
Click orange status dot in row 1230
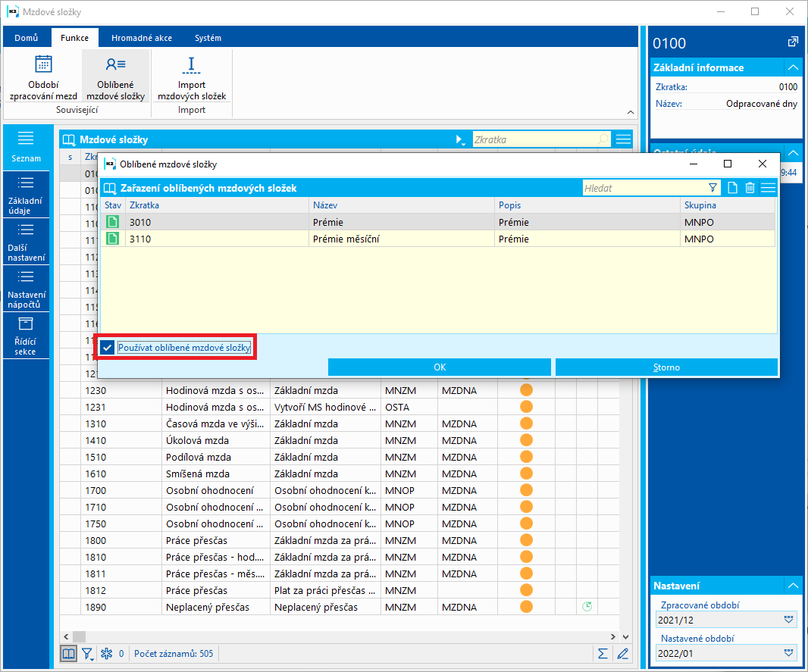[x=526, y=390]
